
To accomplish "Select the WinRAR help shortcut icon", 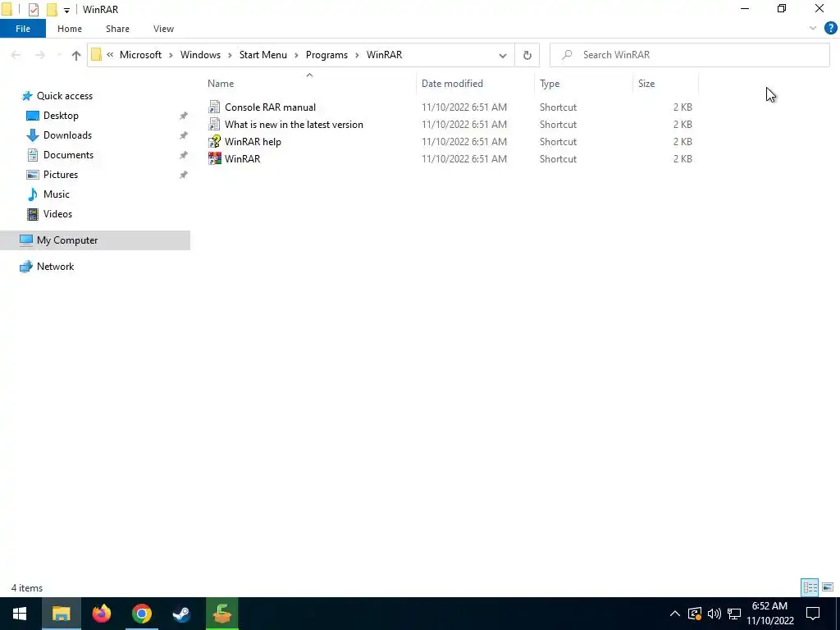I will point(214,141).
